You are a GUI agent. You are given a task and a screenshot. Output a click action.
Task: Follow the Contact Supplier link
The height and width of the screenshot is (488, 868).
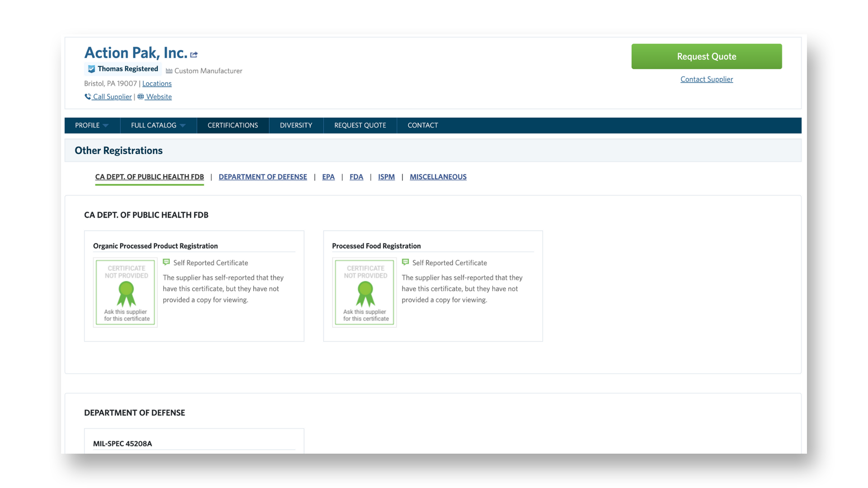point(707,79)
